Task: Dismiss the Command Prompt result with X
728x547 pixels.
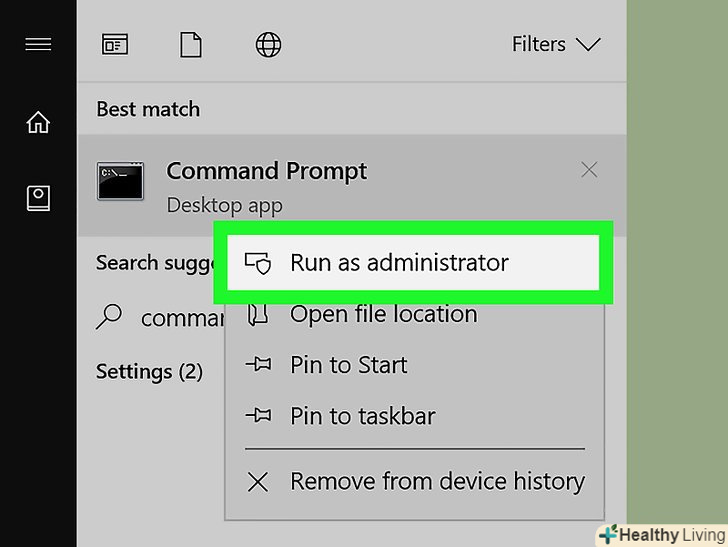Action: (x=589, y=170)
